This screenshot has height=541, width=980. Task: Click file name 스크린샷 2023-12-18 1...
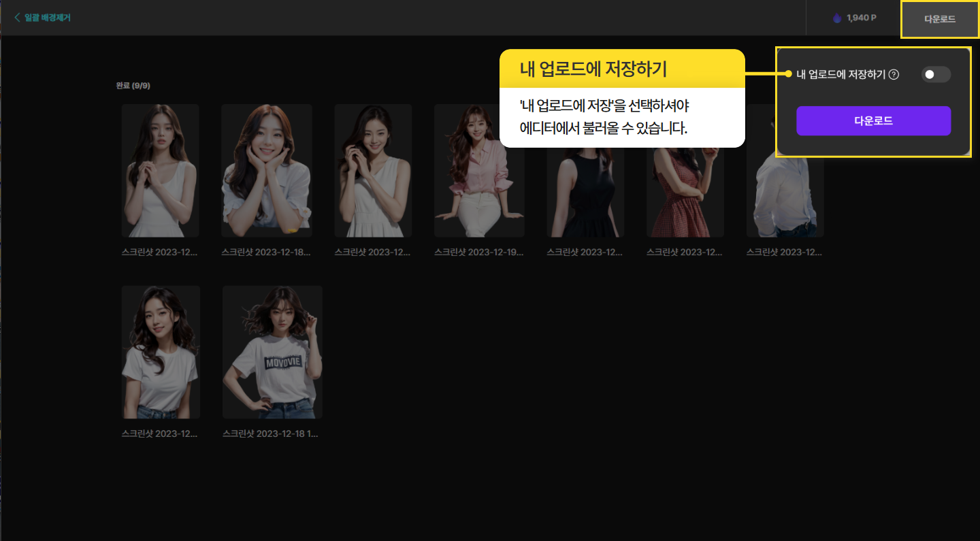[x=271, y=433]
